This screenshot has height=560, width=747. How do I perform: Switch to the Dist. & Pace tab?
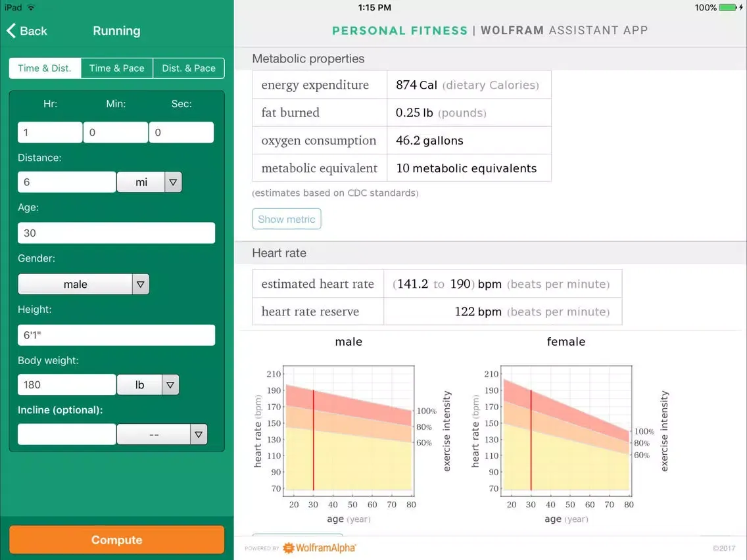coord(189,68)
